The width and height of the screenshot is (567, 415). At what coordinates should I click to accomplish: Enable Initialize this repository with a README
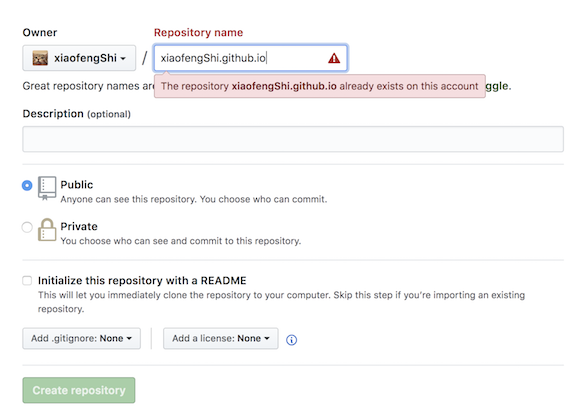[x=27, y=281]
